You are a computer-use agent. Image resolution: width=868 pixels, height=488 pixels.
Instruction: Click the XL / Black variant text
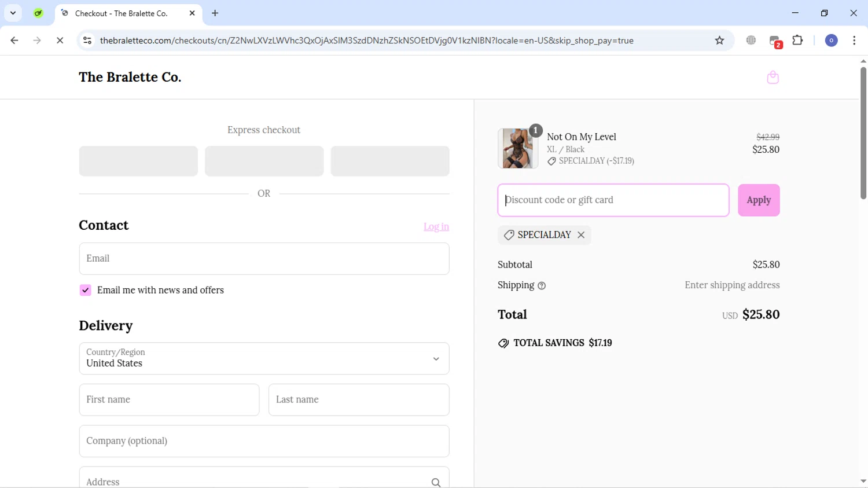point(566,149)
